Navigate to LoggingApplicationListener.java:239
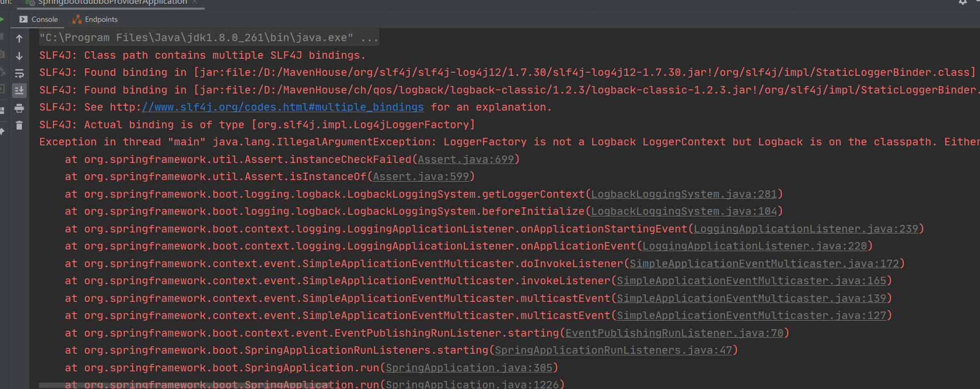This screenshot has height=389, width=980. pyautogui.click(x=806, y=229)
